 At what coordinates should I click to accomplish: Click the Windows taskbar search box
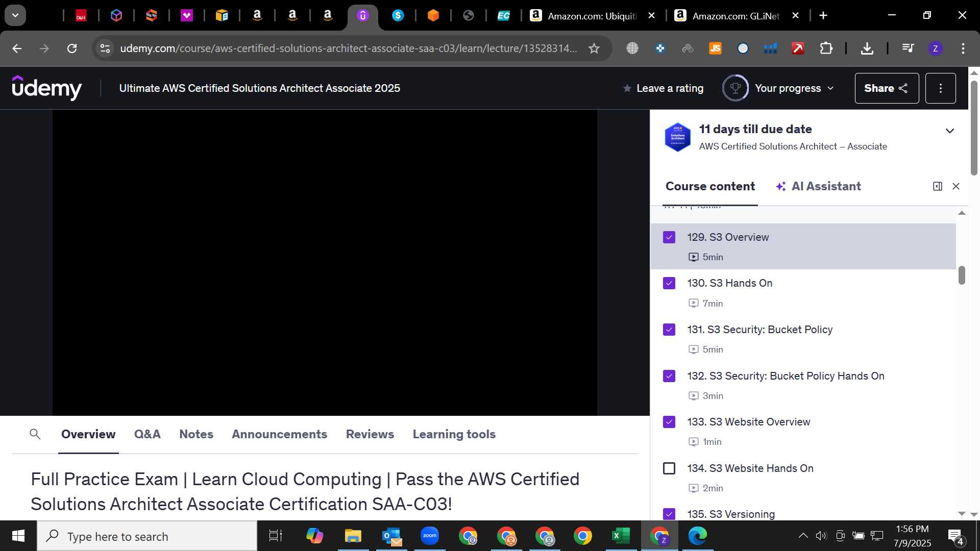[x=147, y=536]
